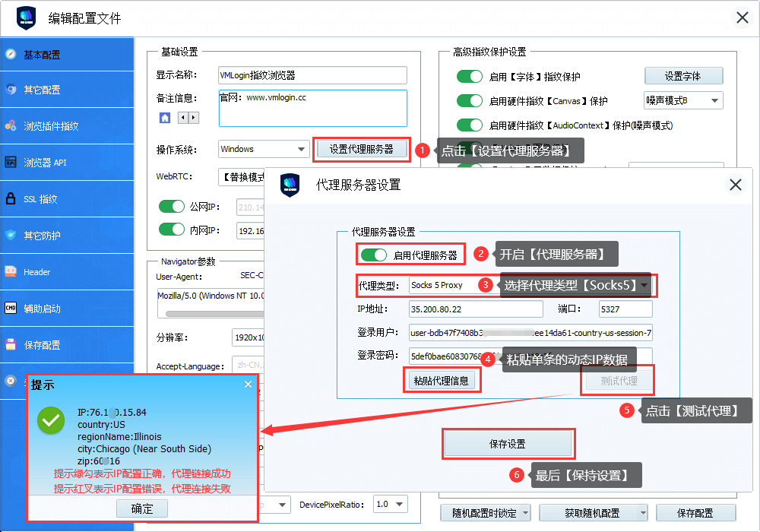This screenshot has height=532, width=760.
Task: Toggle the 公网IP switch
Action: click(172, 207)
